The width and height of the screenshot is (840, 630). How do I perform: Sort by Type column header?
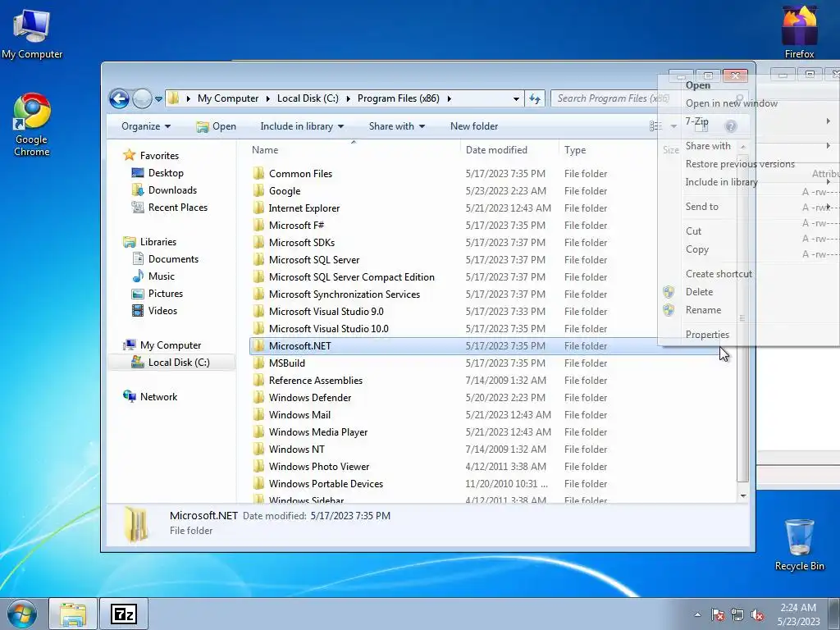(x=575, y=150)
